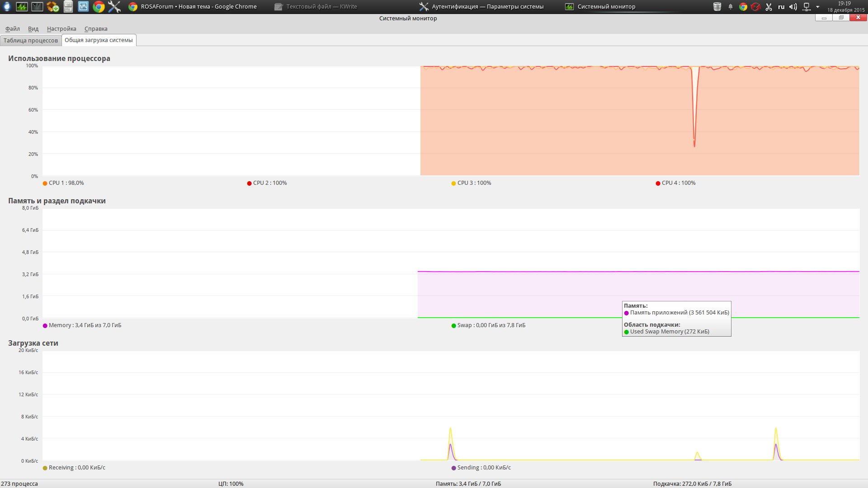Switch to Таблица процессов tab
The image size is (868, 488).
coord(31,40)
